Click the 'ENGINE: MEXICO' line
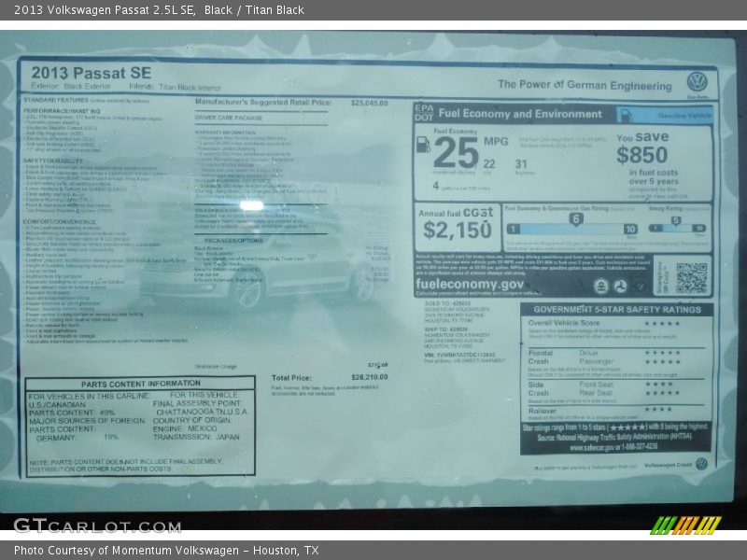 [185, 428]
